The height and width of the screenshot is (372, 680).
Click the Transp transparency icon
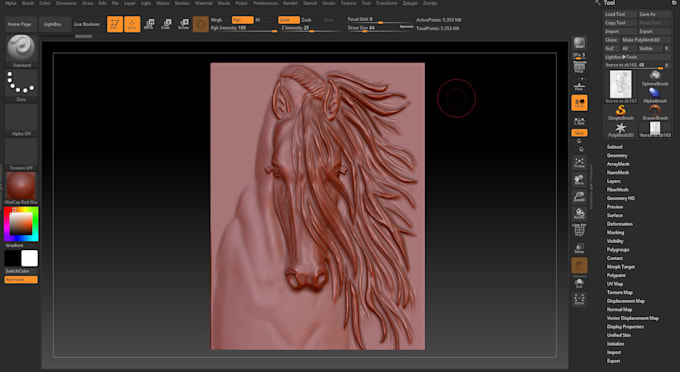tap(579, 248)
